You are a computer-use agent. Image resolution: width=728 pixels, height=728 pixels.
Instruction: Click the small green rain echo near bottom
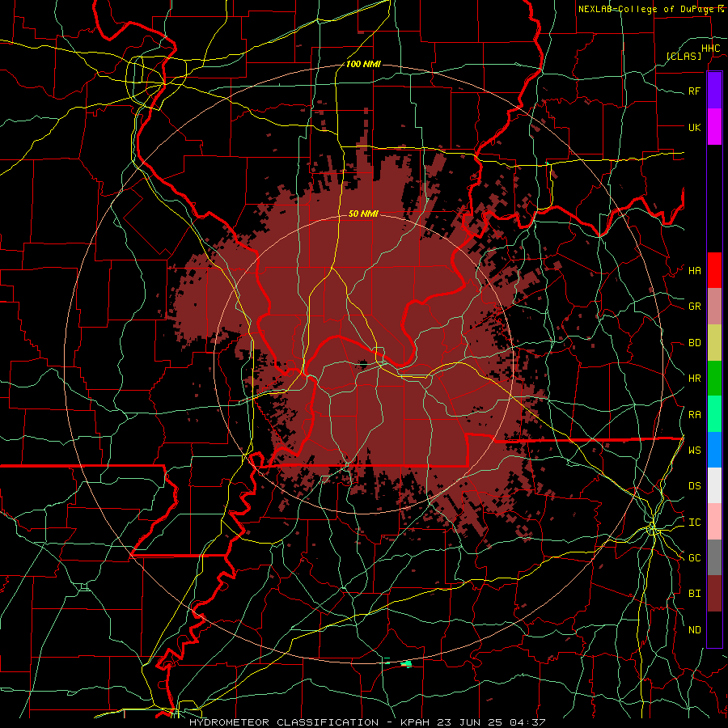coord(406,664)
